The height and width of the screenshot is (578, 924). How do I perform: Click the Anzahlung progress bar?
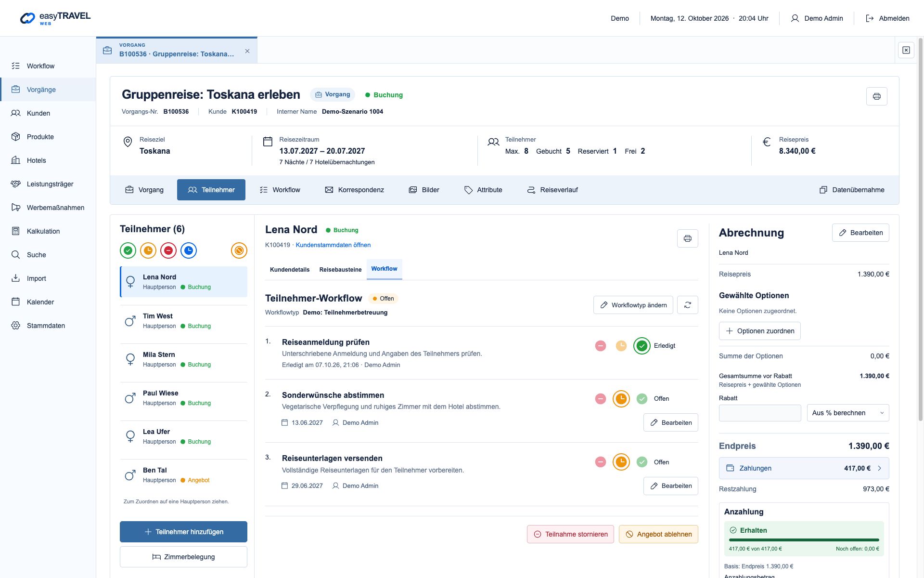[x=804, y=540]
